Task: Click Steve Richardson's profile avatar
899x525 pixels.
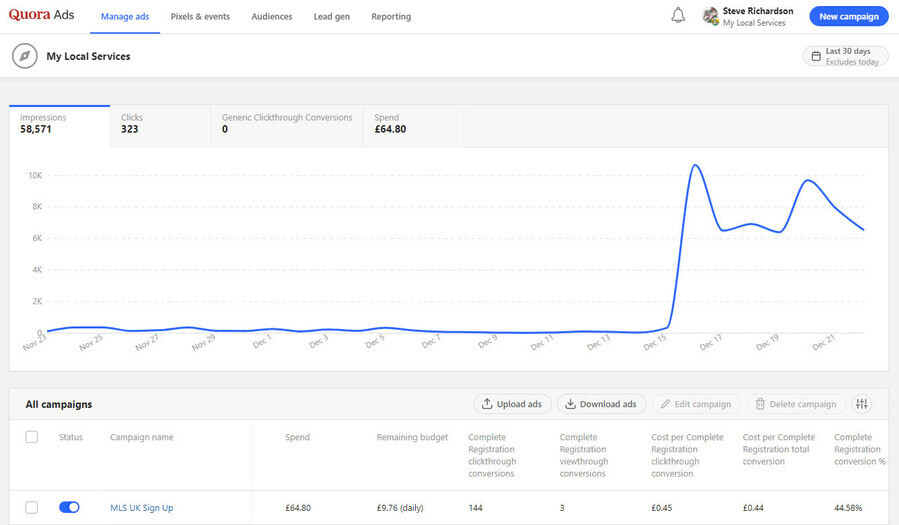Action: coord(710,16)
